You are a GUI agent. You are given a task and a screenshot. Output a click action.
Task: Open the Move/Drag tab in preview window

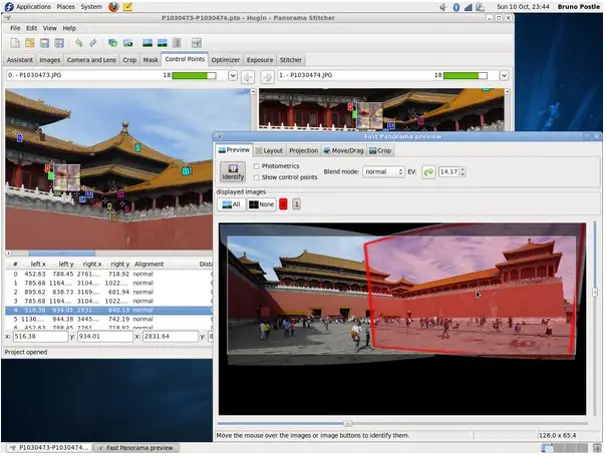click(x=344, y=151)
